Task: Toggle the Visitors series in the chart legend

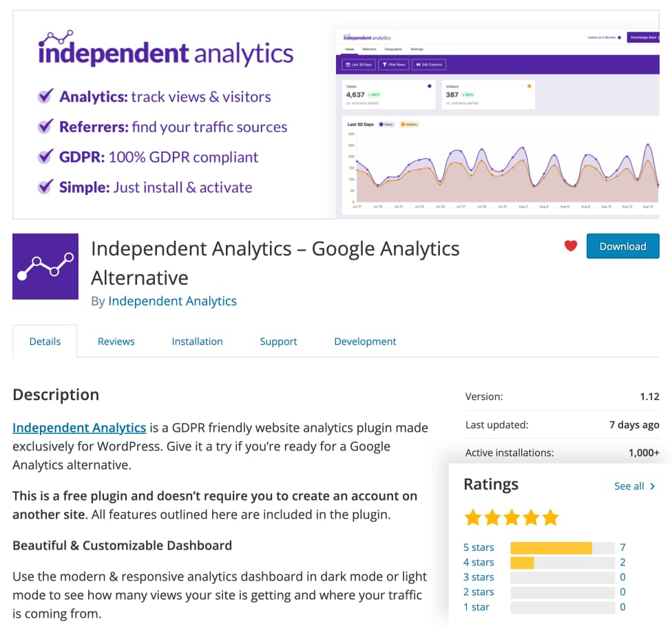Action: [x=409, y=124]
